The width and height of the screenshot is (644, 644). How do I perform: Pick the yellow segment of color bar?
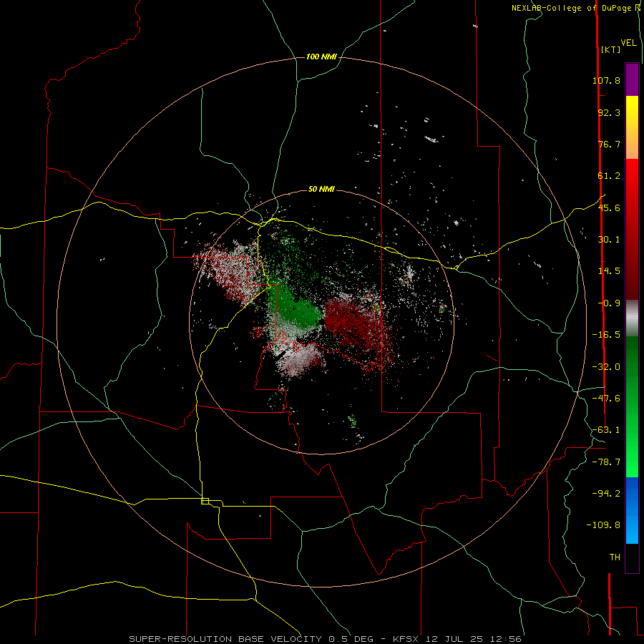632,127
